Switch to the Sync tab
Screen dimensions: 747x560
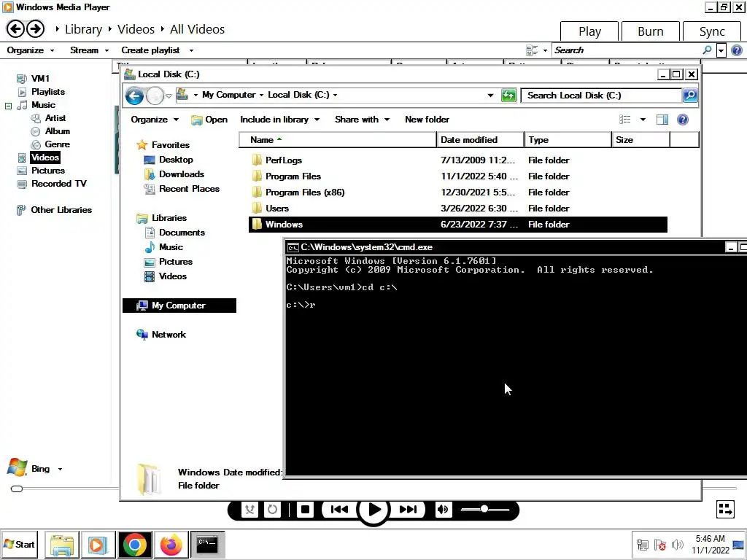click(x=712, y=31)
